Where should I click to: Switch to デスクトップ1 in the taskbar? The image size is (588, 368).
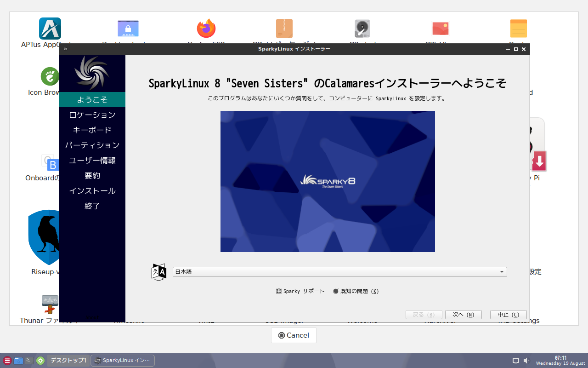(68, 361)
